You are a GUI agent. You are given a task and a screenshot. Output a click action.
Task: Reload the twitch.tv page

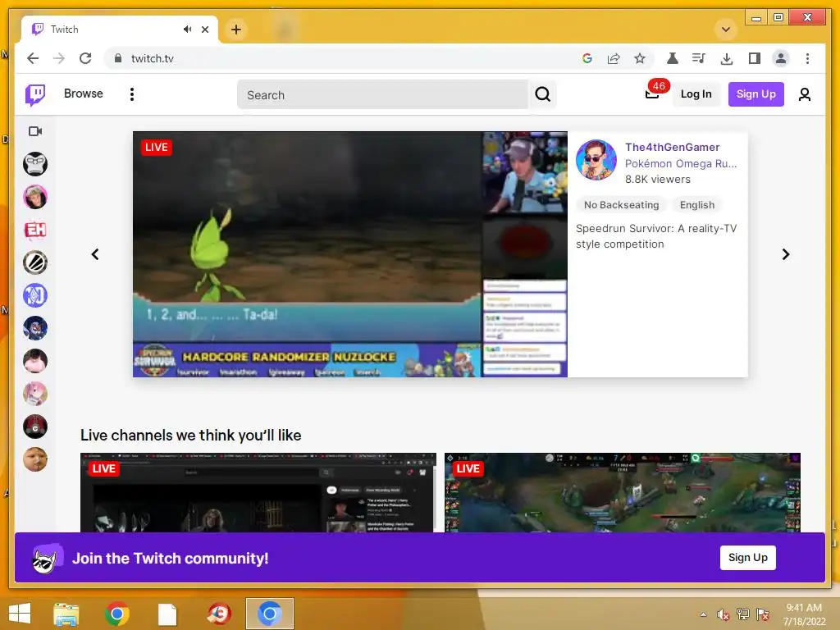(85, 58)
